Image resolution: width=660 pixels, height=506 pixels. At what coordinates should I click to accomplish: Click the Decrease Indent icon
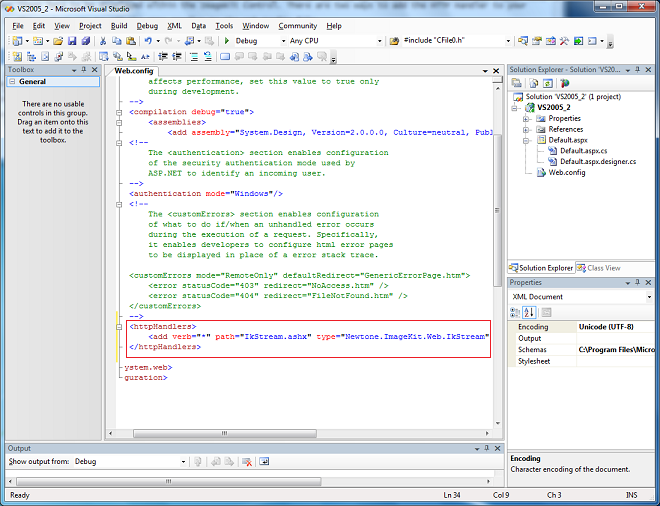[163, 56]
